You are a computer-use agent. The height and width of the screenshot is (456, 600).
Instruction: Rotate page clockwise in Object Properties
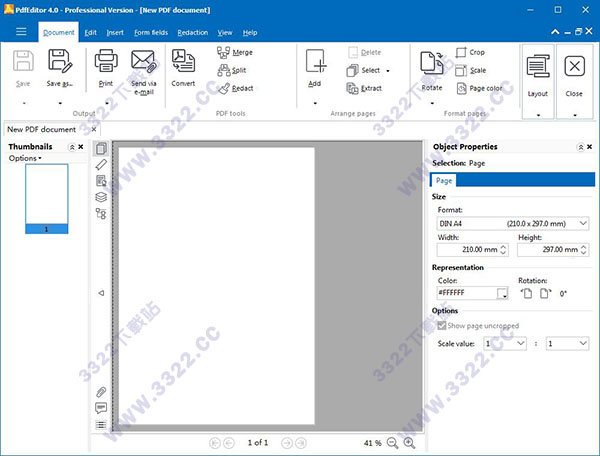coord(546,293)
